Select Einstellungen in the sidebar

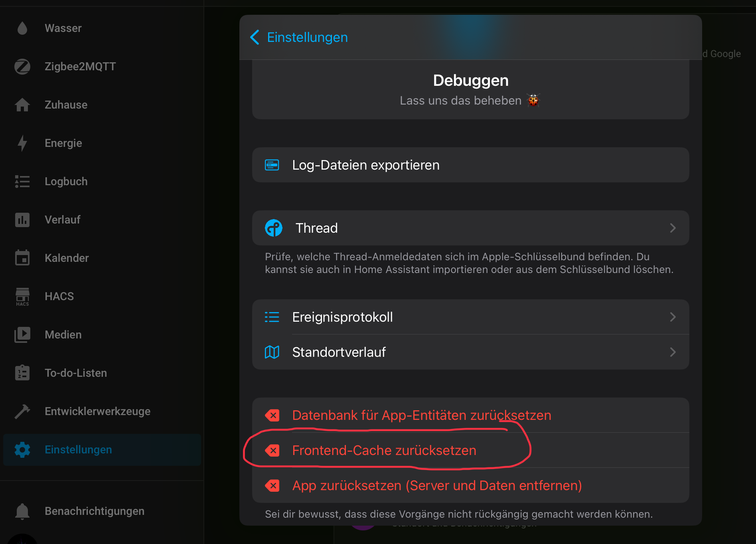102,450
